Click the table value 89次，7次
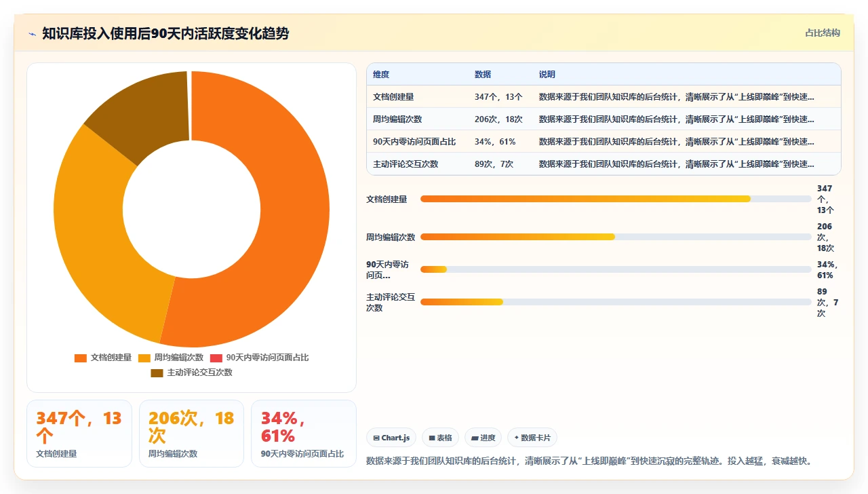The image size is (868, 494). 494,164
